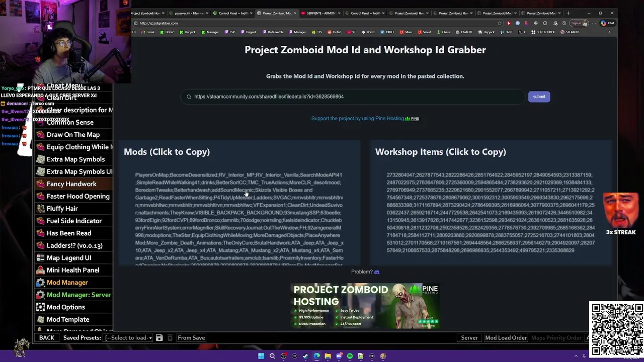Expand the bookmarks bar overflow chevron

[x=609, y=32]
